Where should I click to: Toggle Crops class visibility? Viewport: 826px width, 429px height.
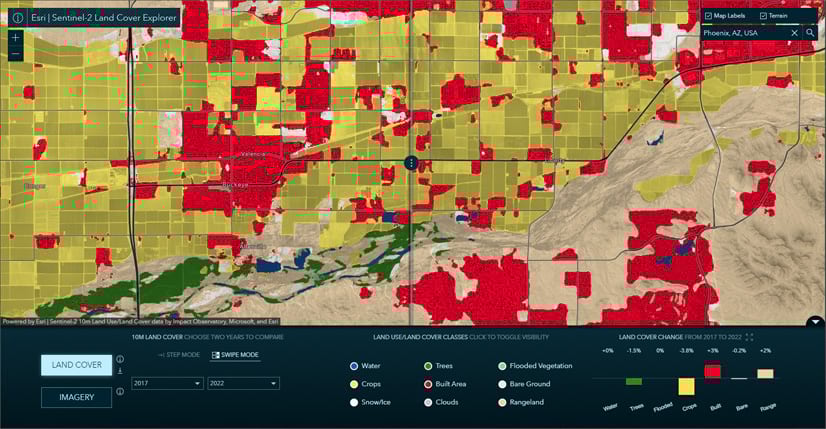coord(365,384)
